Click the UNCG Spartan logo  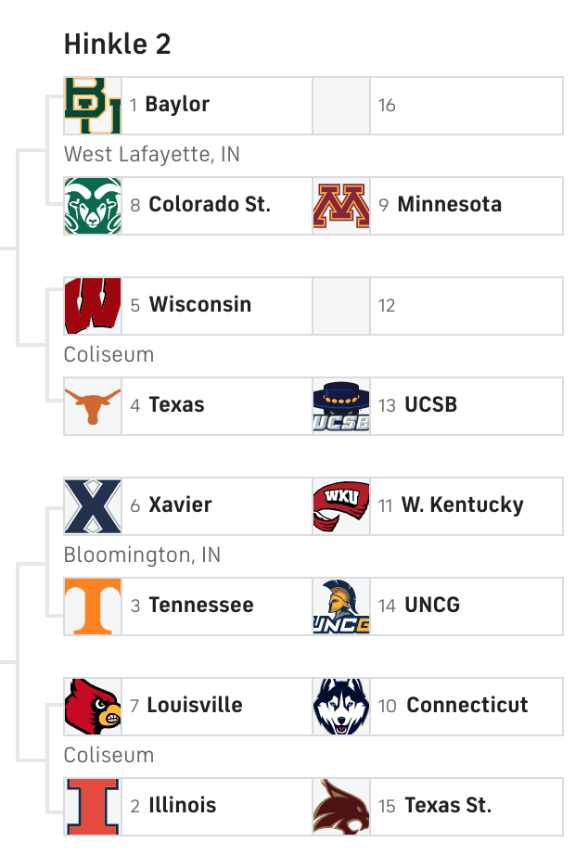[341, 606]
